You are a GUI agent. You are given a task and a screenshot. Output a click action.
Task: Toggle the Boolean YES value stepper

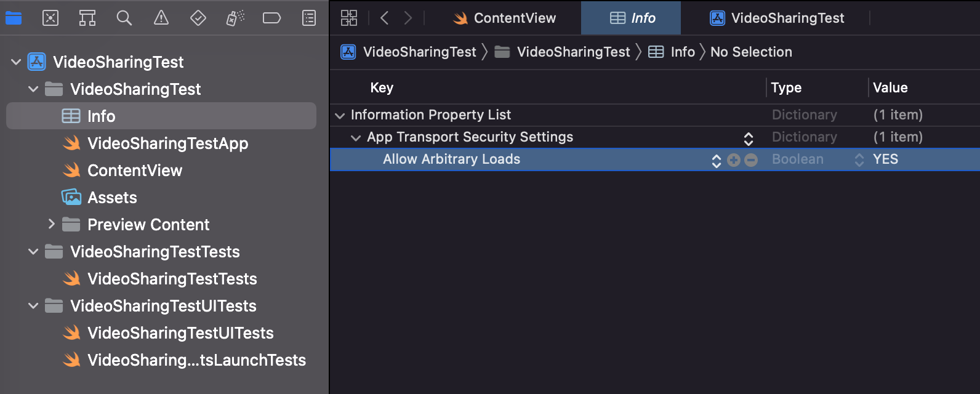coord(859,160)
